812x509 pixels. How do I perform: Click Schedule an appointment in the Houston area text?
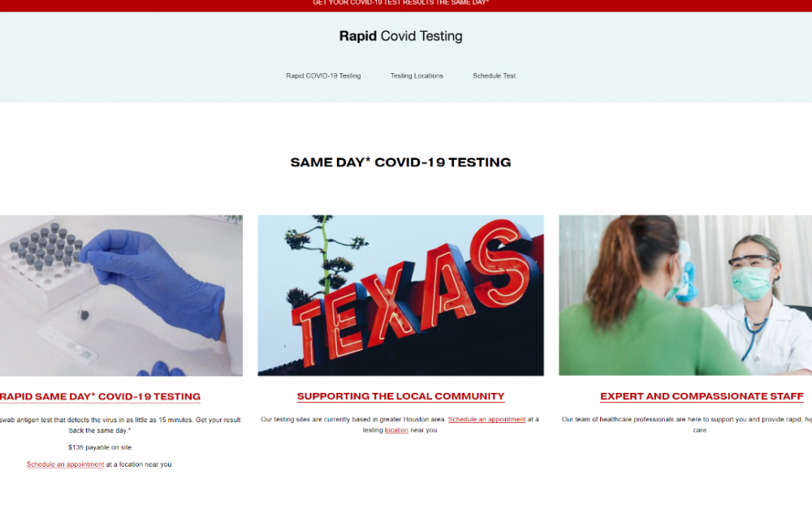(x=486, y=420)
